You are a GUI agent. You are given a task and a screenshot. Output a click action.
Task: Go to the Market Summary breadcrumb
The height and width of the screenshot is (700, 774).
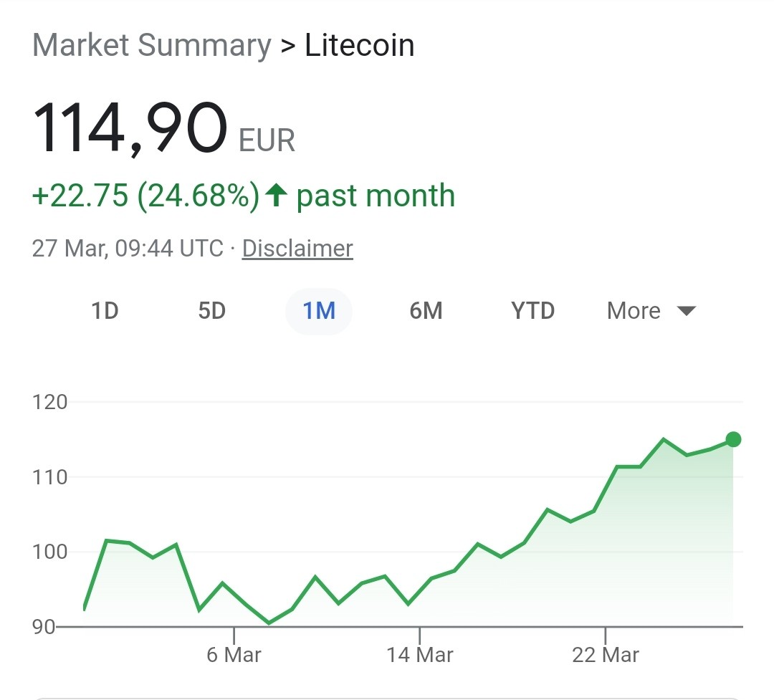coord(152,45)
